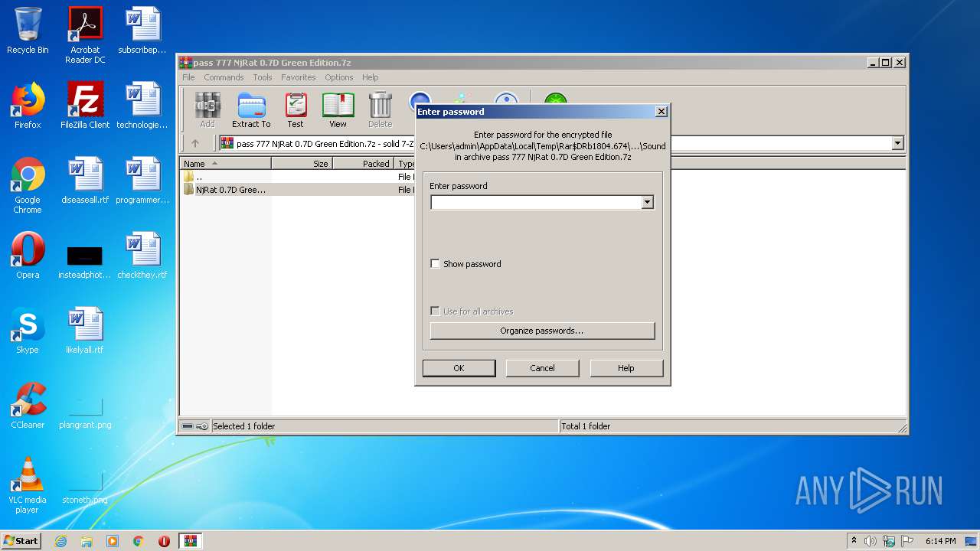The height and width of the screenshot is (551, 980).
Task: Close the Enter password dialog
Action: click(x=661, y=112)
